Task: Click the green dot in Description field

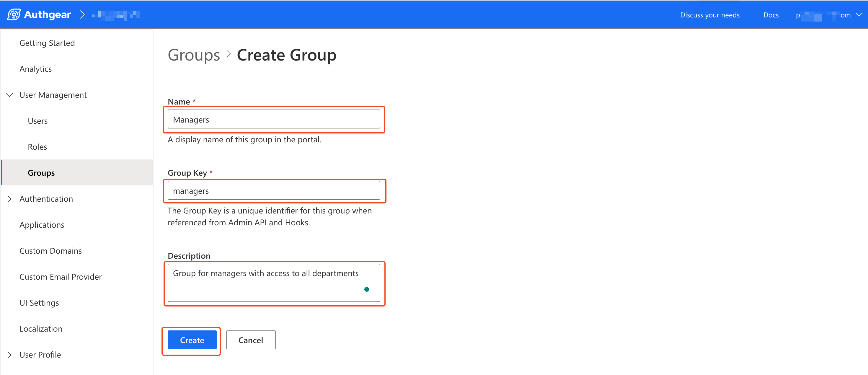Action: coord(366,289)
